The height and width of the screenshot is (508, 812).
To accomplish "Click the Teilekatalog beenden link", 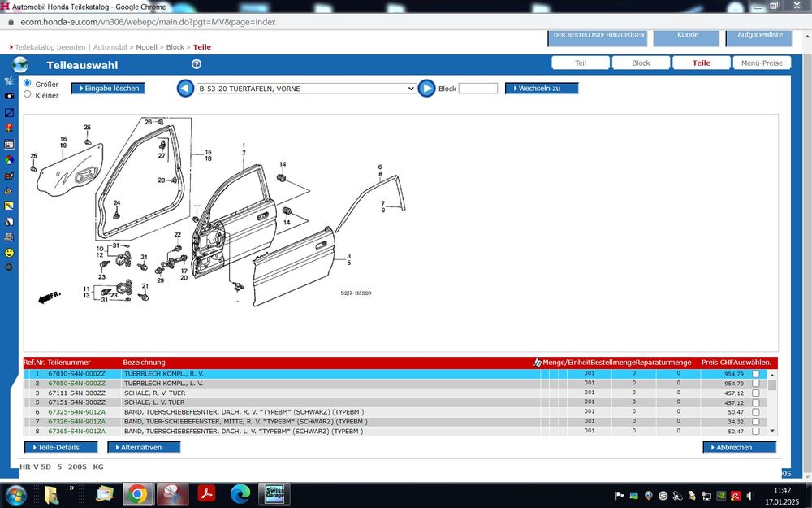I will pyautogui.click(x=50, y=47).
